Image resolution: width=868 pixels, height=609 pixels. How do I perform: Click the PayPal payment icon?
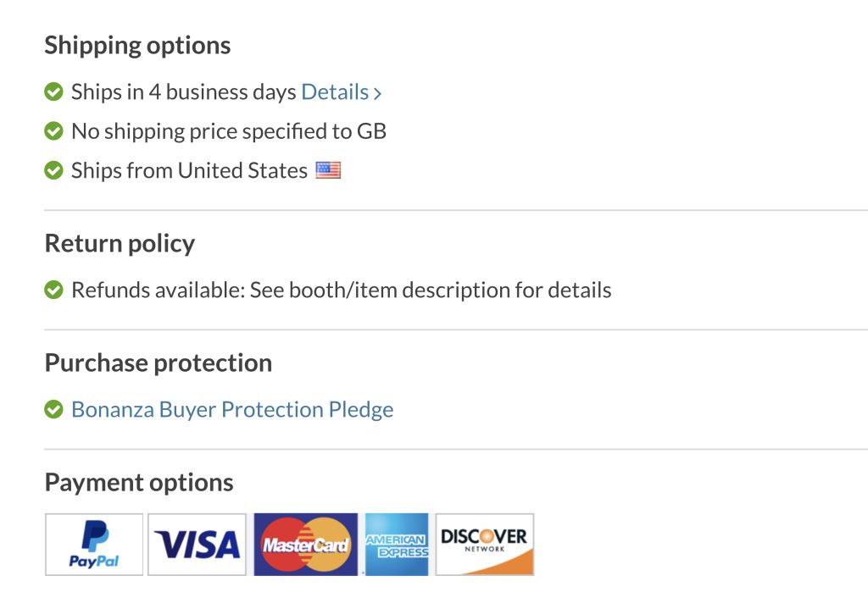click(94, 545)
